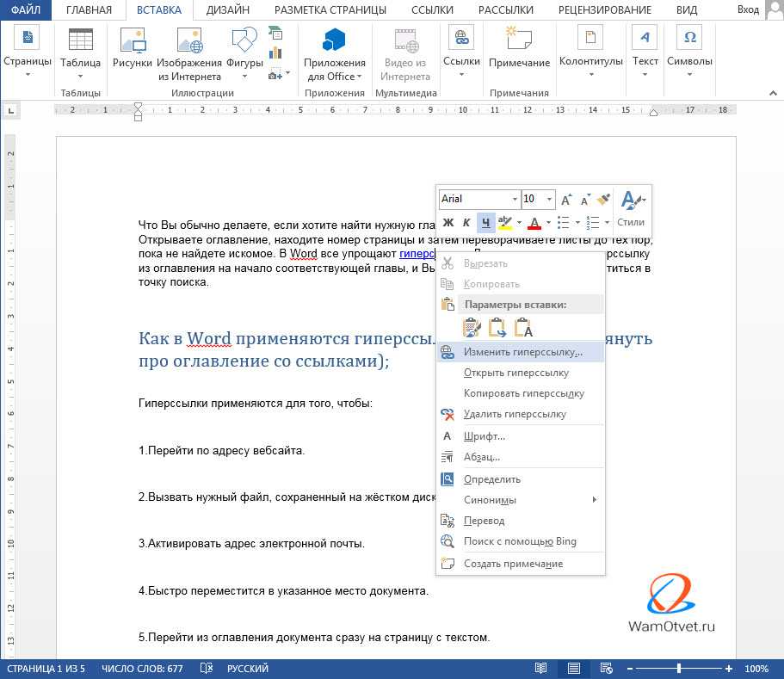This screenshot has height=679, width=784.
Task: Apply numbered list from the mini toolbar
Action: 593,223
